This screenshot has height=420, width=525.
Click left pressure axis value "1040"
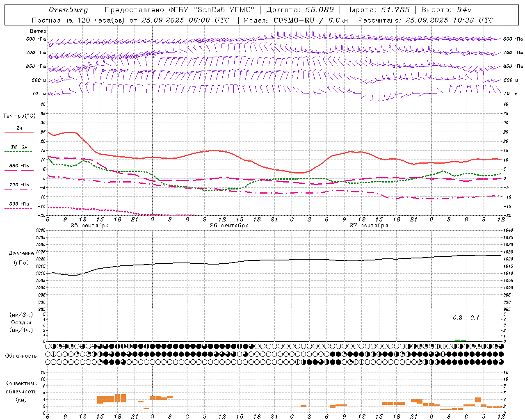pos(40,231)
